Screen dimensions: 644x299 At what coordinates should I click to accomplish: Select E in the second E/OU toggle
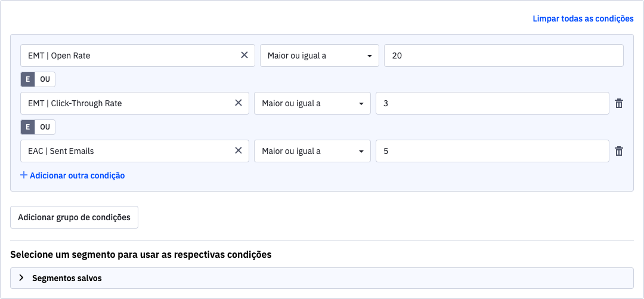pyautogui.click(x=27, y=127)
